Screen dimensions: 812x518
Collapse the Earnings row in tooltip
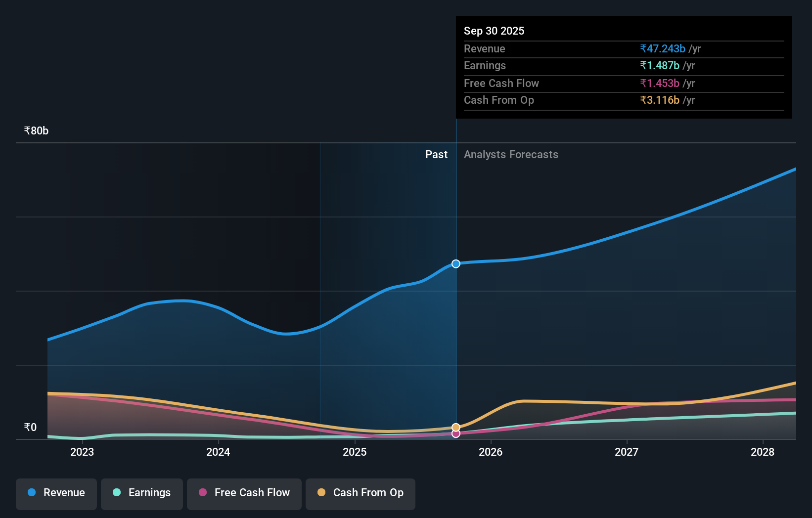tap(485, 66)
